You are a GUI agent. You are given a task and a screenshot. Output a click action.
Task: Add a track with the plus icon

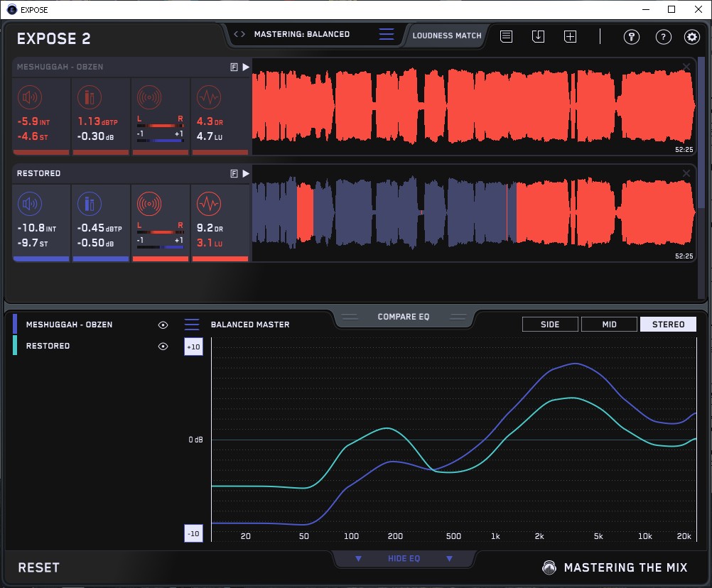click(x=571, y=36)
